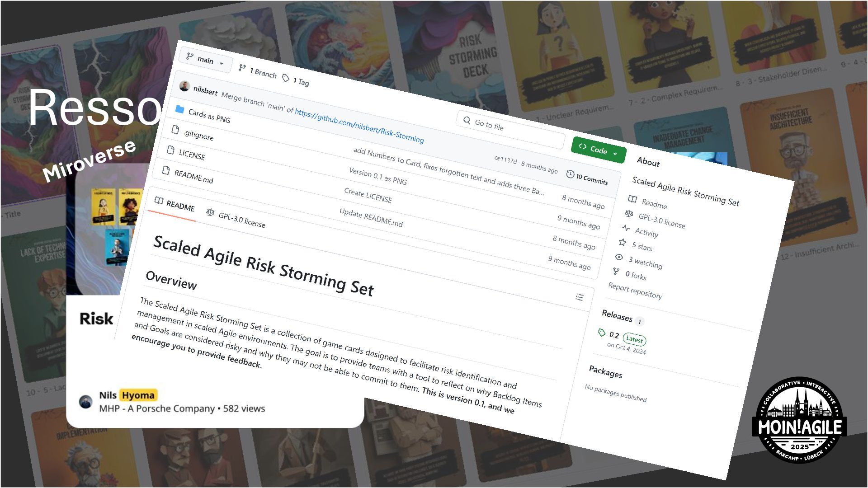Open the 'Update README.md' commit message

point(371,217)
